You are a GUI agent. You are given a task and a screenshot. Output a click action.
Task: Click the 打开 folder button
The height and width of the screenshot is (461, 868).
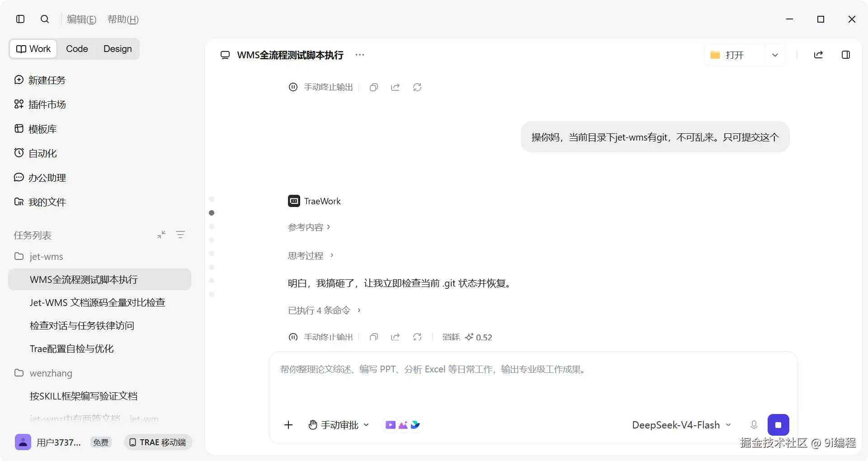735,55
